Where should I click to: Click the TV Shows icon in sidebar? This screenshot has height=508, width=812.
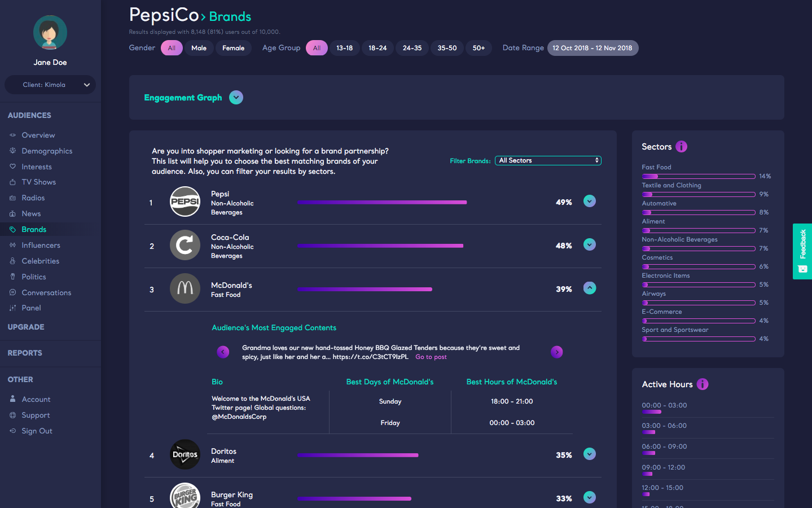coord(12,182)
